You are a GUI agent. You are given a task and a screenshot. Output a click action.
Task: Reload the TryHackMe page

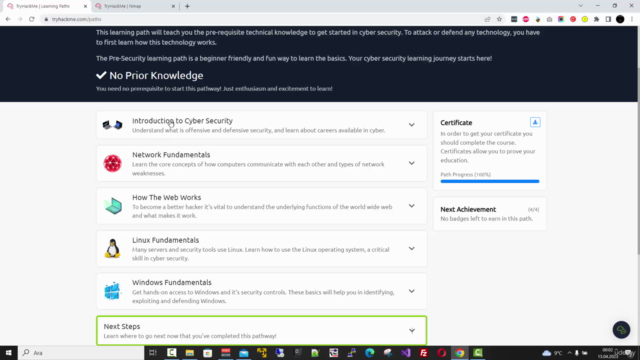31,19
